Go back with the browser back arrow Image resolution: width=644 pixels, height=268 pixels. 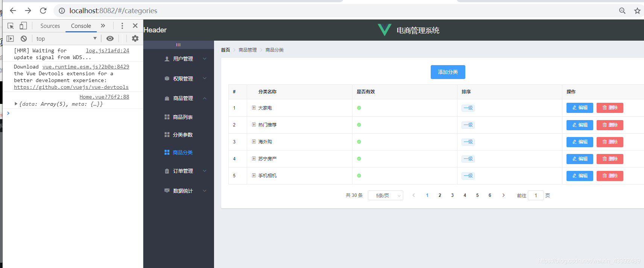(x=13, y=11)
